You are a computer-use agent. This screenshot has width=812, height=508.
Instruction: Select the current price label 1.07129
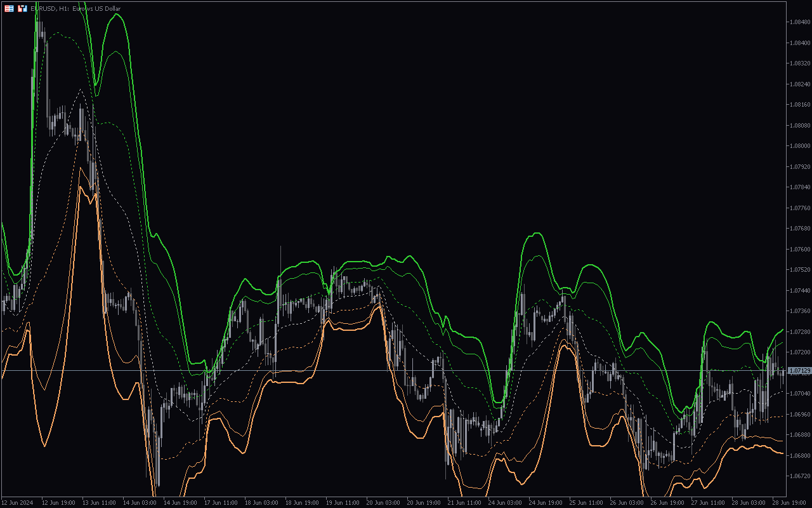click(799, 370)
